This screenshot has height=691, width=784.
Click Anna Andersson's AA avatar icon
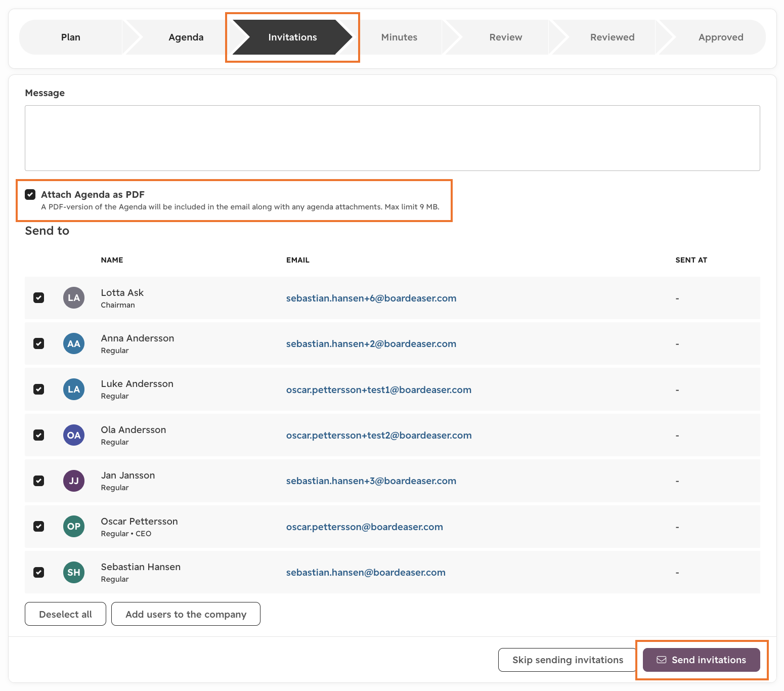point(74,343)
